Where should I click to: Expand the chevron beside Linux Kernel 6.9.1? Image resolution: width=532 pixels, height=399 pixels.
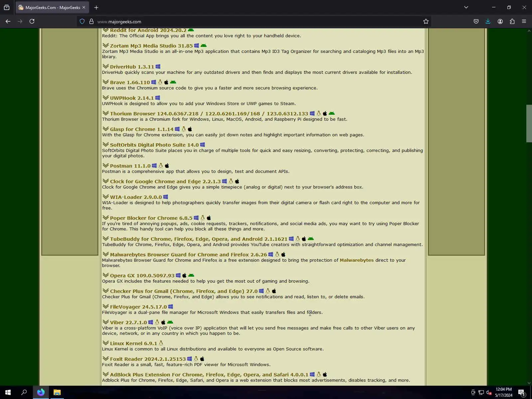click(x=106, y=343)
